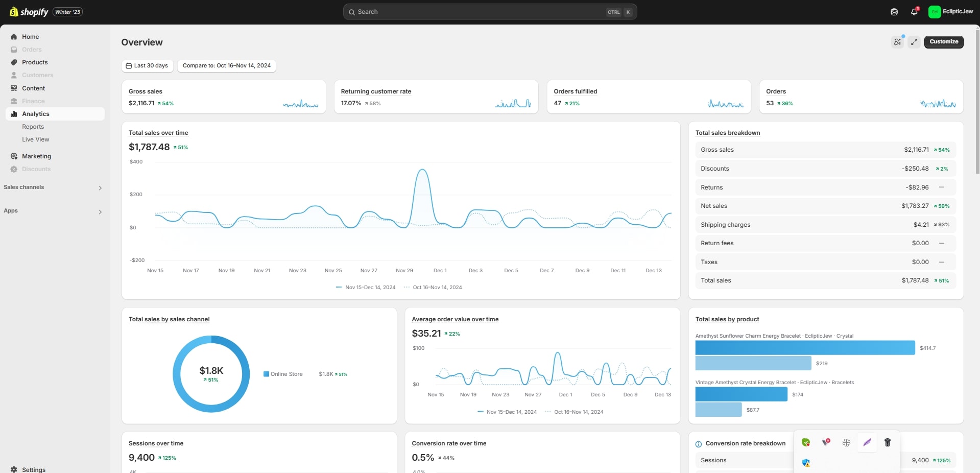980x473 pixels.
Task: Click the info icon beside Conversion rate breakdown
Action: pos(699,444)
